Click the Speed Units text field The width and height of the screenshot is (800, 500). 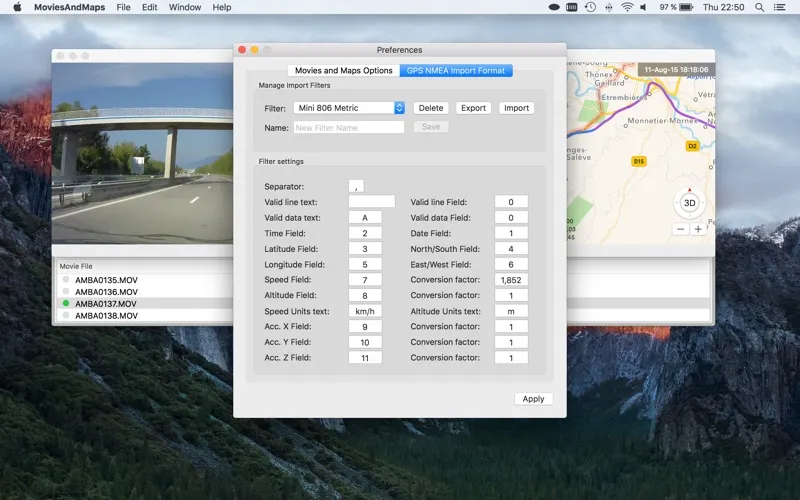click(x=365, y=311)
